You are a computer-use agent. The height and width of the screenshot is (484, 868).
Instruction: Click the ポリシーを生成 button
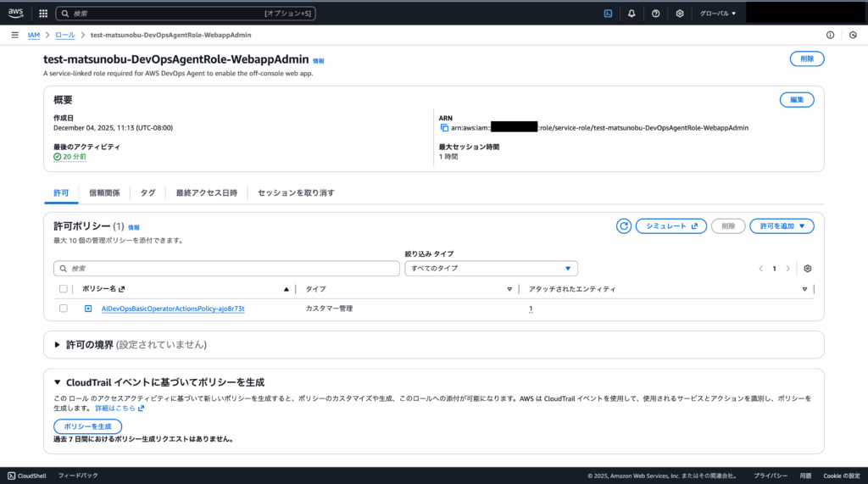87,426
